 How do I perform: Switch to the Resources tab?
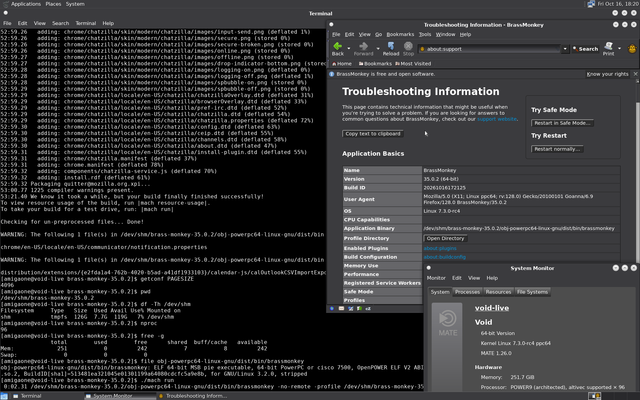(x=498, y=292)
